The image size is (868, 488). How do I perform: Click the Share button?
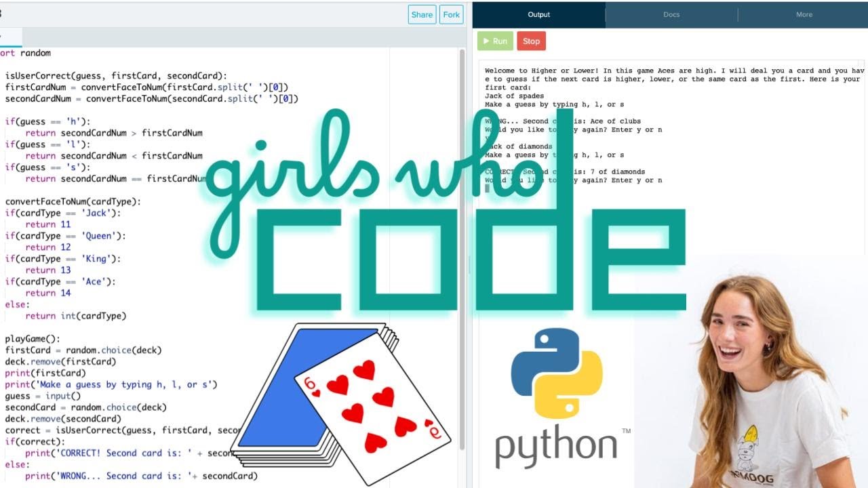pos(422,15)
